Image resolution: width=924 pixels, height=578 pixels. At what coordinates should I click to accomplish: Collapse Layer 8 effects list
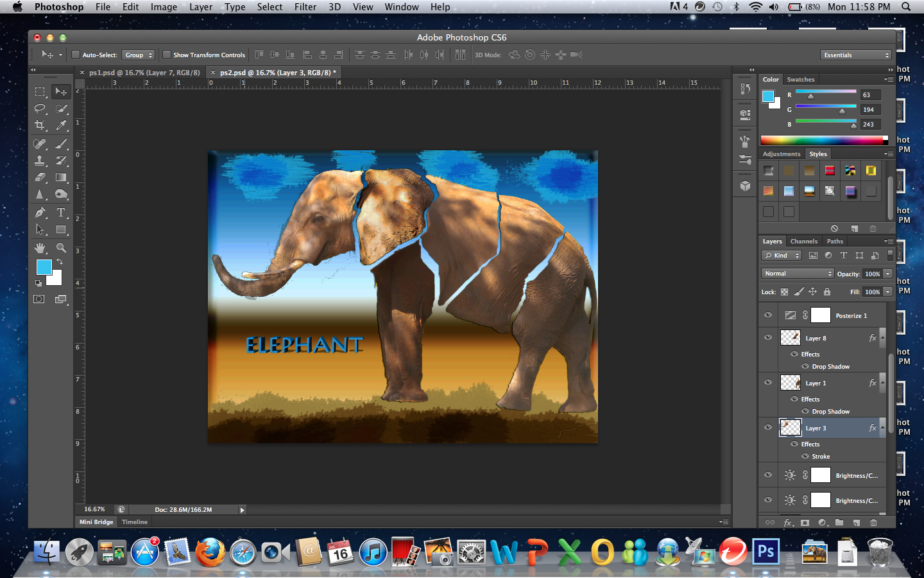click(883, 338)
